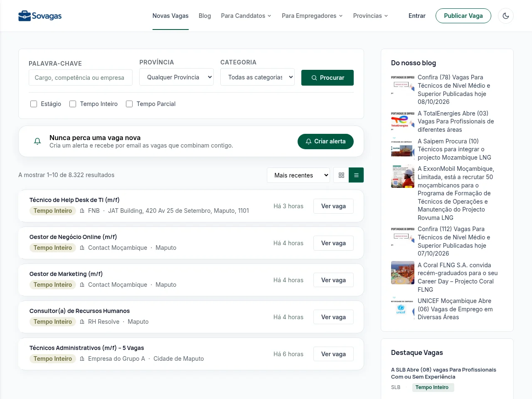Screen dimensions: 532x399
Task: Click the building icon next to FNB
Action: (x=82, y=211)
